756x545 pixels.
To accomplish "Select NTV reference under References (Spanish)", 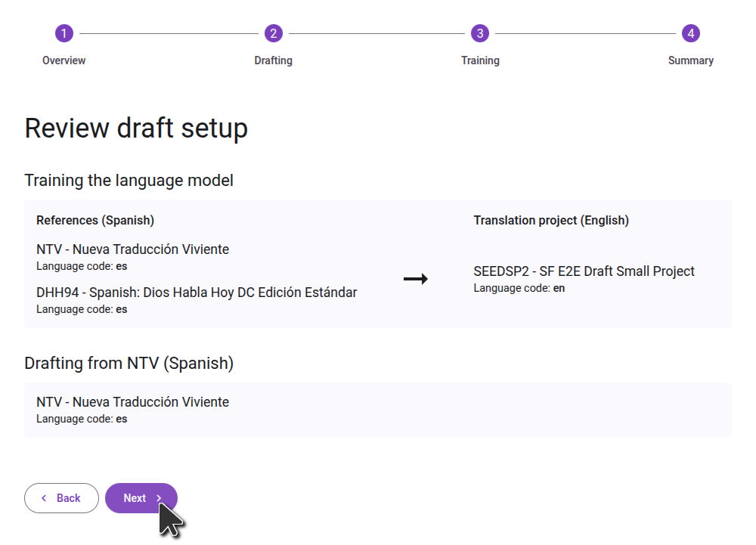I will 132,249.
